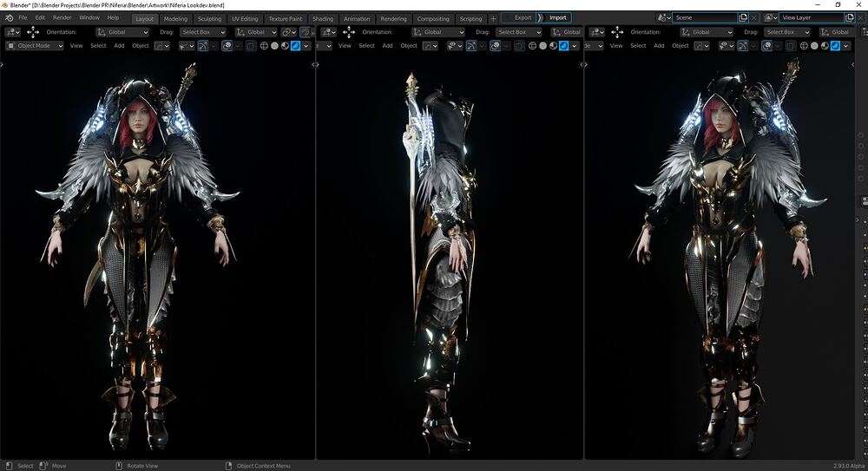Toggle X-ray in the middle viewport
The height and width of the screenshot is (471, 868).
(519, 45)
